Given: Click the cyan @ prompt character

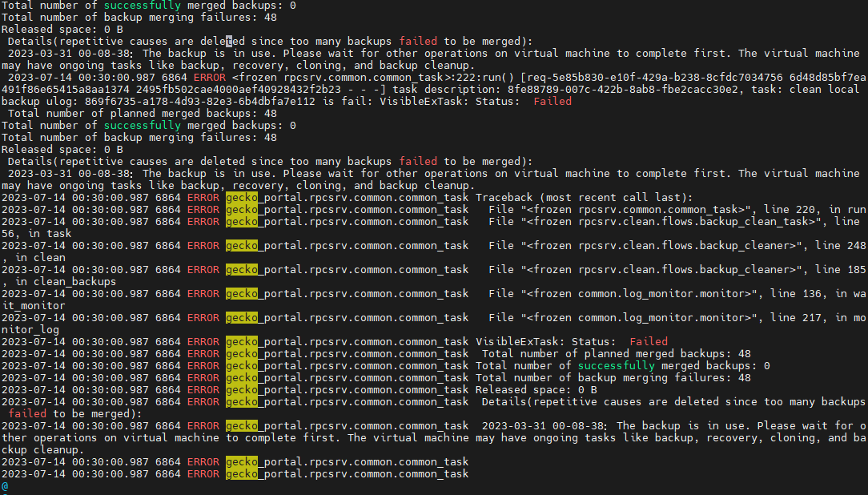Looking at the screenshot, I should tap(5, 486).
